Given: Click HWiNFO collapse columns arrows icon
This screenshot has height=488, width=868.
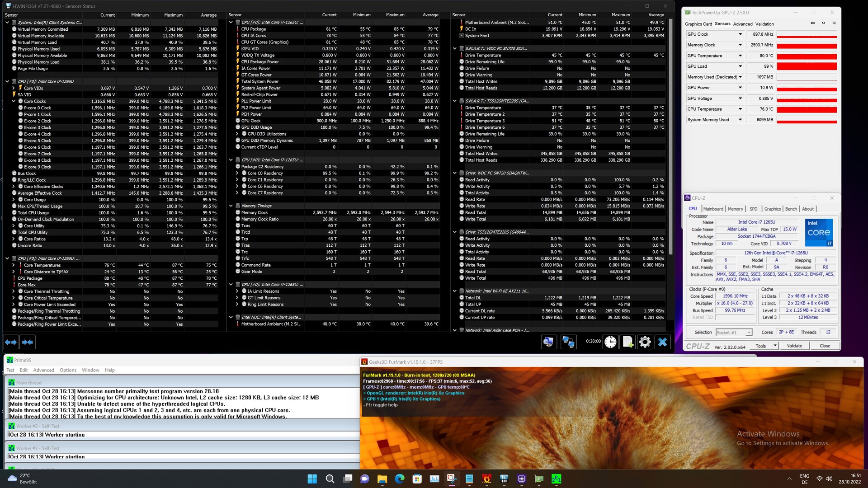Looking at the screenshot, I should [28, 342].
